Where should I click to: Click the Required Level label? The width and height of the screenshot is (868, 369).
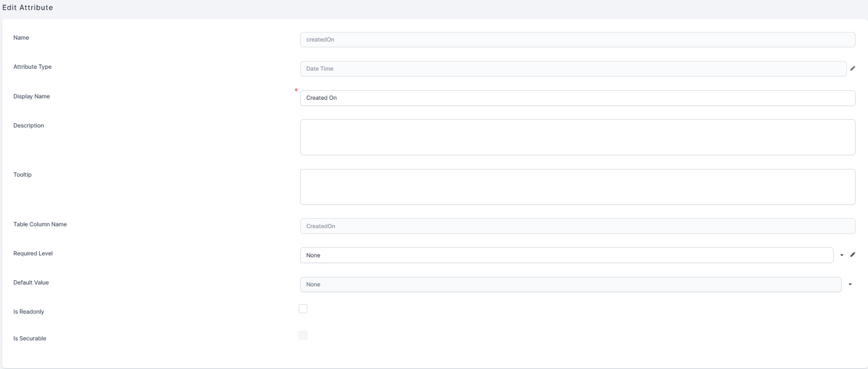click(33, 253)
